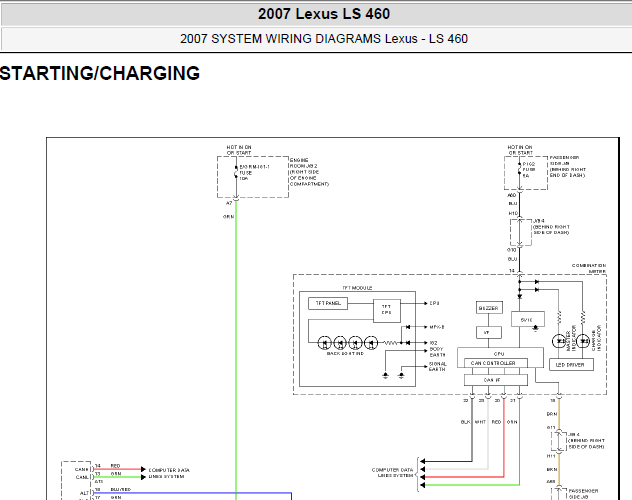Click the '5V IC' block
This screenshot has width=632, height=500.
click(528, 320)
